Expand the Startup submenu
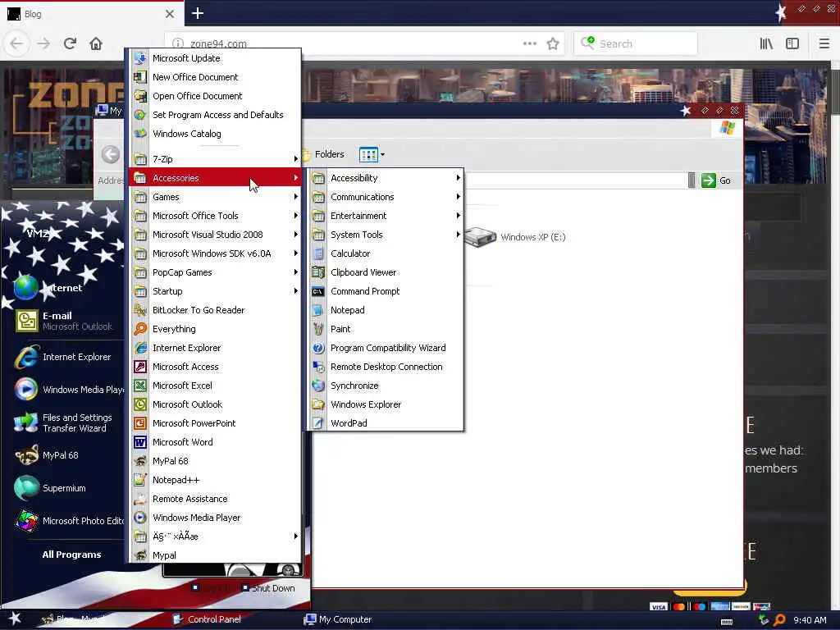 coord(216,291)
